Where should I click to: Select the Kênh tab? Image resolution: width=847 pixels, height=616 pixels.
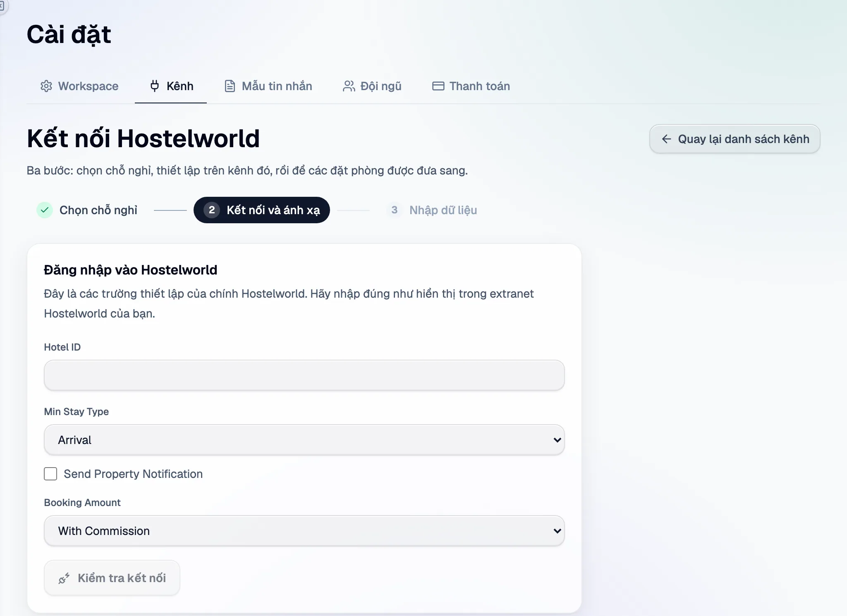coord(171,86)
